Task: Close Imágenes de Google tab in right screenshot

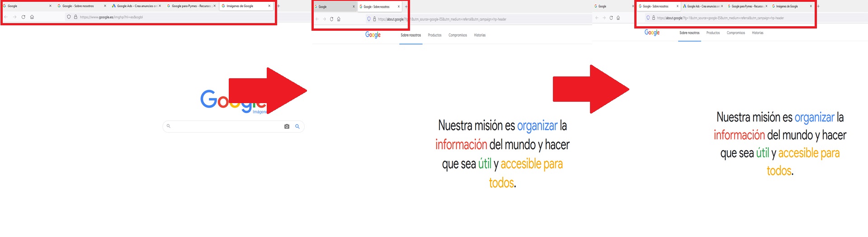Action: point(811,6)
